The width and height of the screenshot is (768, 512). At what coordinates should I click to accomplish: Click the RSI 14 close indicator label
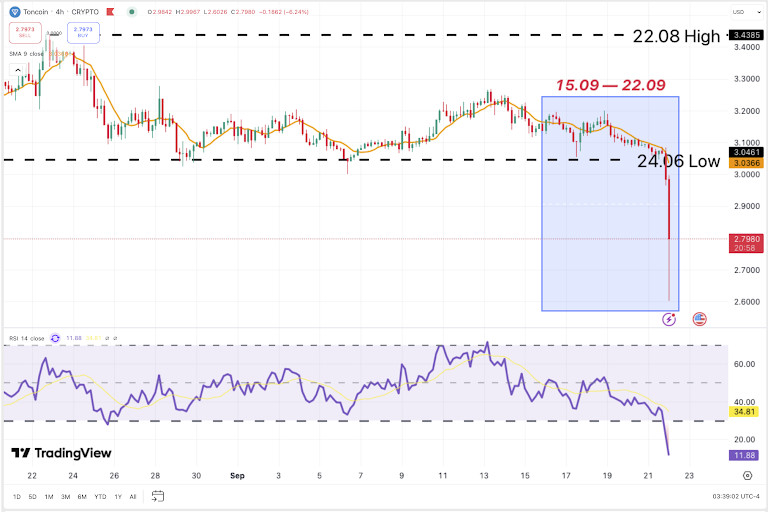(26, 338)
